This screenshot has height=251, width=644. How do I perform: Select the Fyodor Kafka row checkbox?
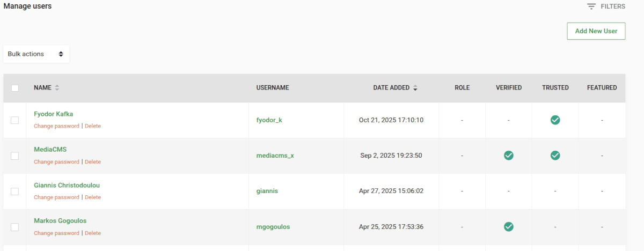(x=15, y=120)
